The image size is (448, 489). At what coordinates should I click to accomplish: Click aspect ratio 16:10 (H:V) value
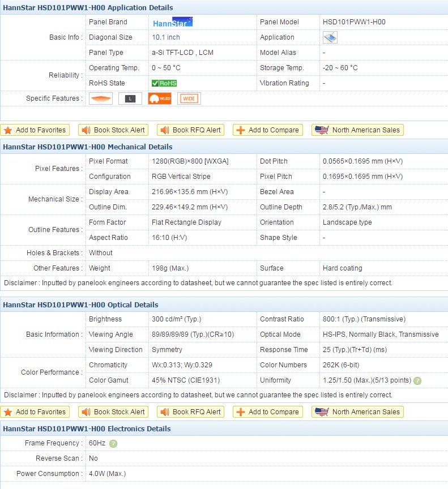click(x=169, y=238)
